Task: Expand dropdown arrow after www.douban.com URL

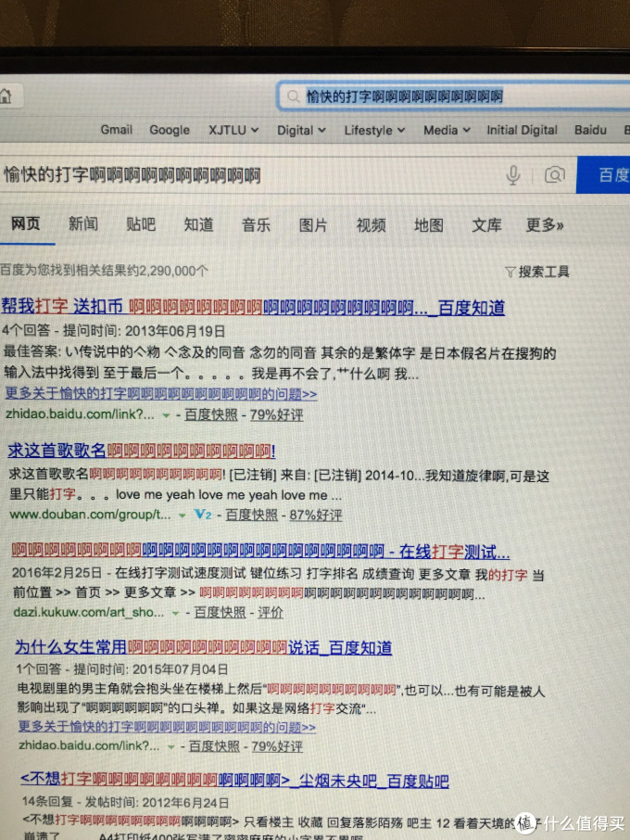Action: coord(182,515)
